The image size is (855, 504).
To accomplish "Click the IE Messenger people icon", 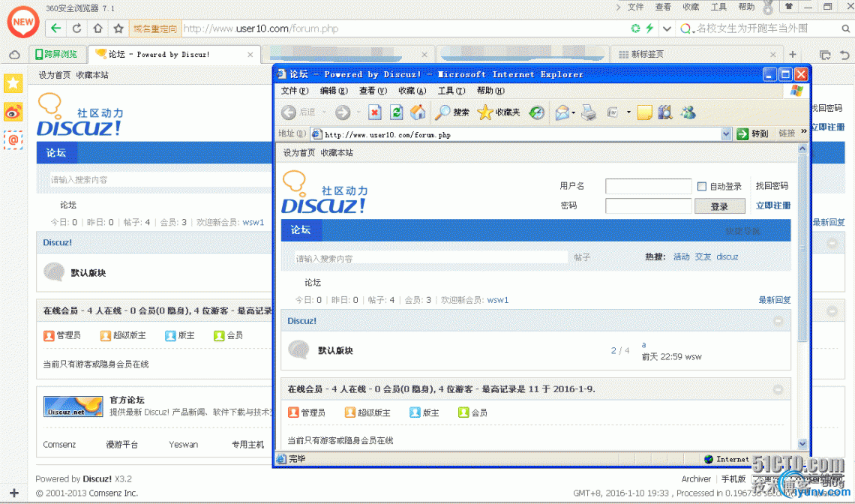I will pyautogui.click(x=688, y=112).
